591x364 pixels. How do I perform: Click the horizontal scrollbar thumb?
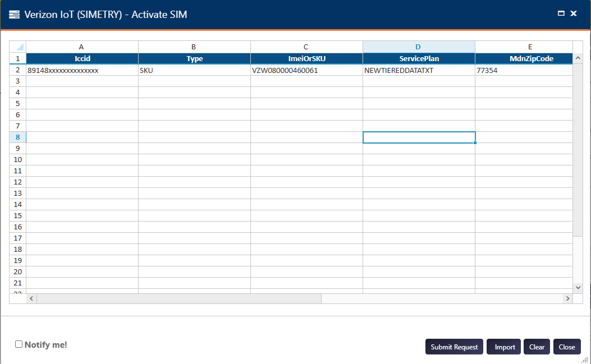pyautogui.click(x=178, y=298)
